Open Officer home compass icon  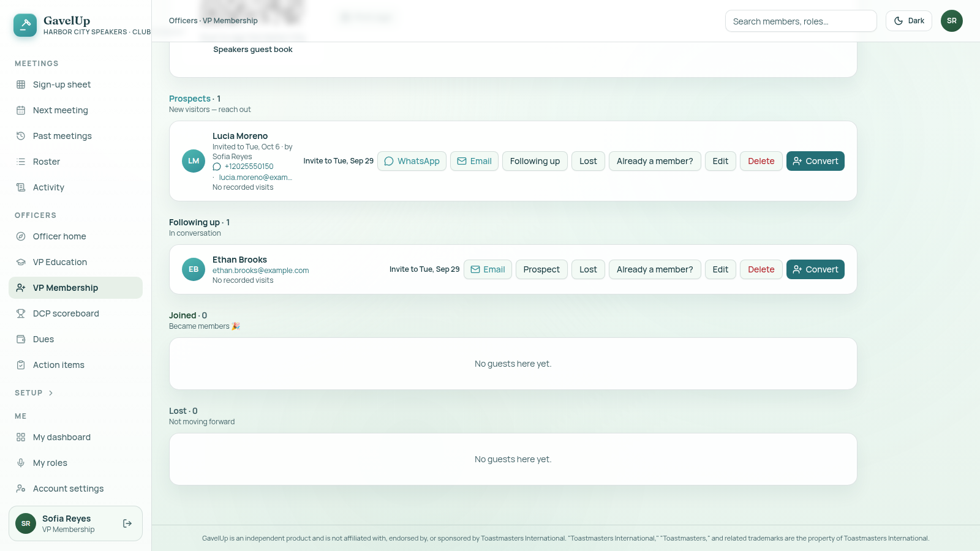[x=21, y=236]
